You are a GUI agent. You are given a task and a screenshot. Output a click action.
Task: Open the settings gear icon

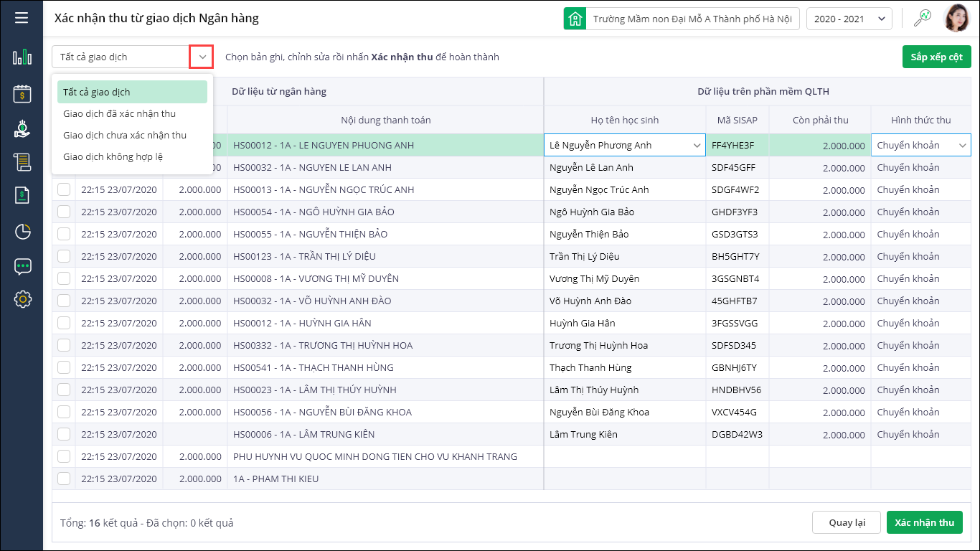click(x=22, y=299)
